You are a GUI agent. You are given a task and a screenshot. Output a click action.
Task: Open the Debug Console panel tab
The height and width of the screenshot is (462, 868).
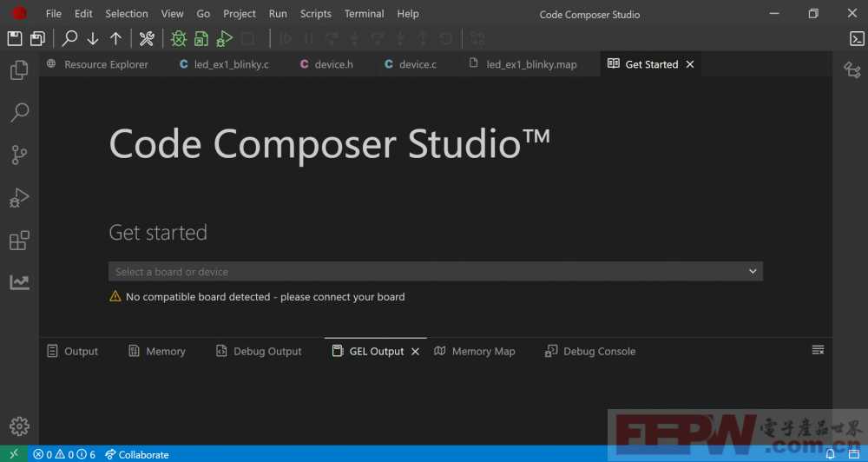590,351
